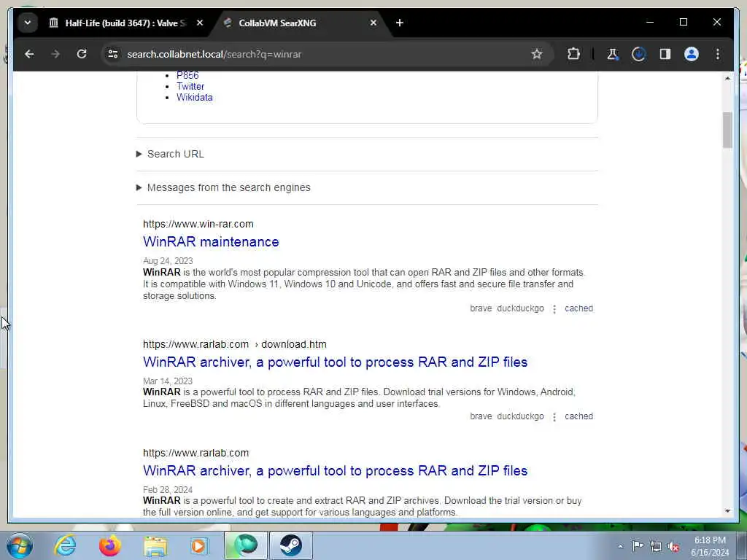This screenshot has width=747, height=560.
Task: Open Chrome three-dot menu
Action: (x=718, y=54)
